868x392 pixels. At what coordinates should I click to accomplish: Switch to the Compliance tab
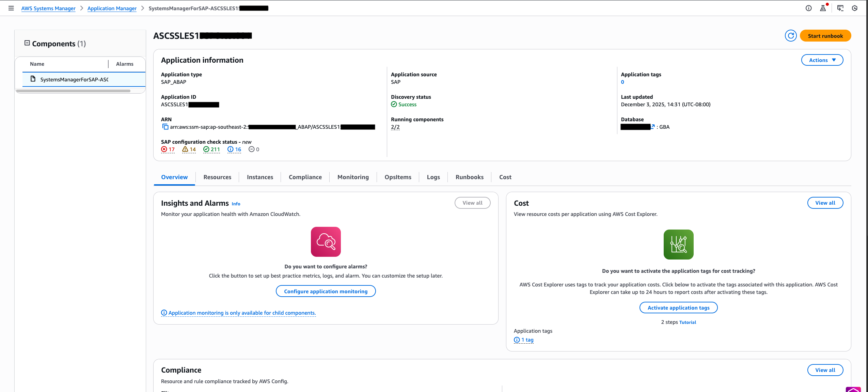pyautogui.click(x=305, y=177)
